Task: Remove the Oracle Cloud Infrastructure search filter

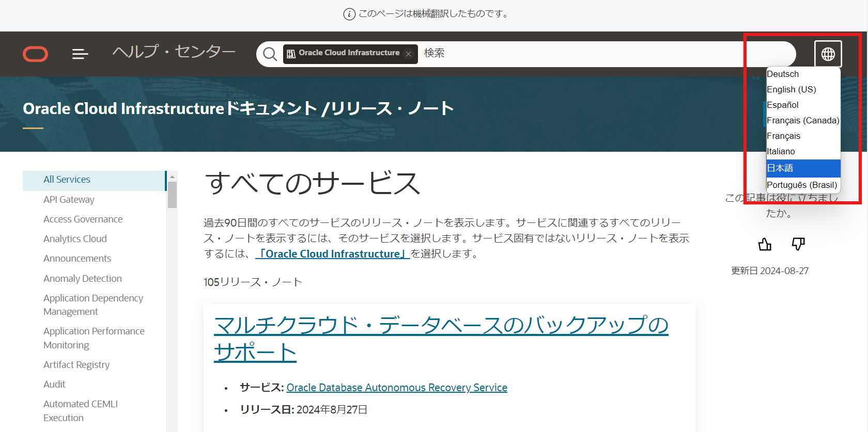Action: pos(409,54)
